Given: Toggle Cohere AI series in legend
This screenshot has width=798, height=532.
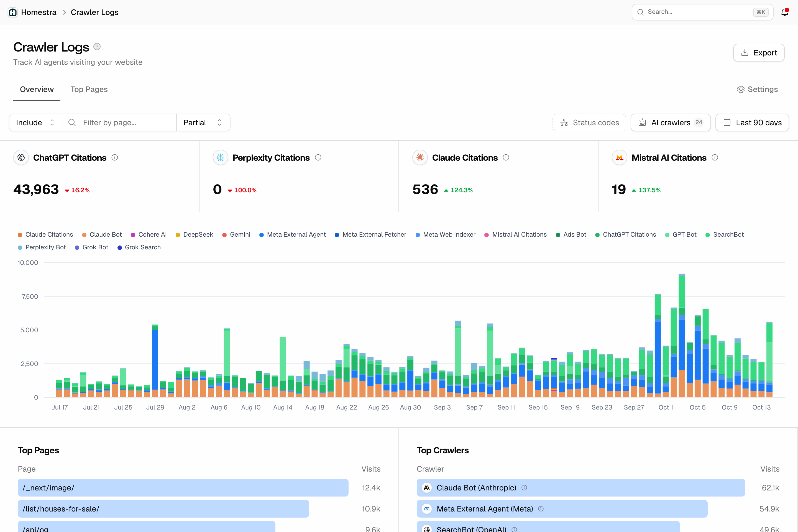Looking at the screenshot, I should (149, 234).
